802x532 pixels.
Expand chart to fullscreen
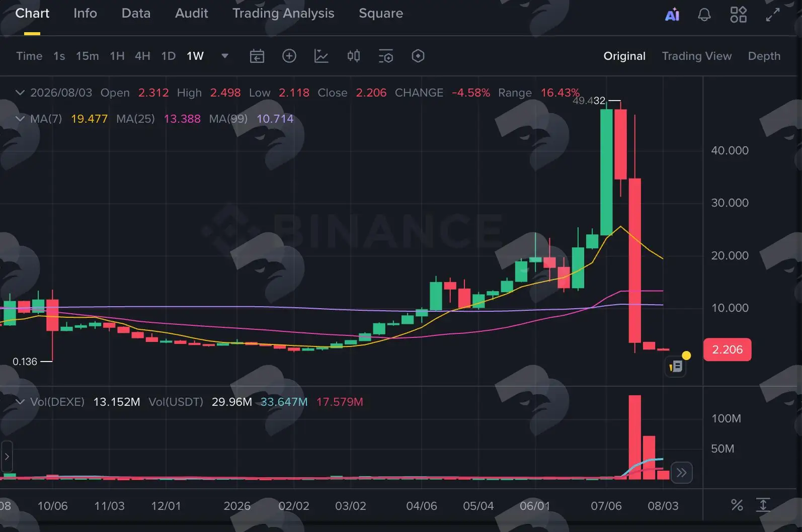(x=773, y=15)
